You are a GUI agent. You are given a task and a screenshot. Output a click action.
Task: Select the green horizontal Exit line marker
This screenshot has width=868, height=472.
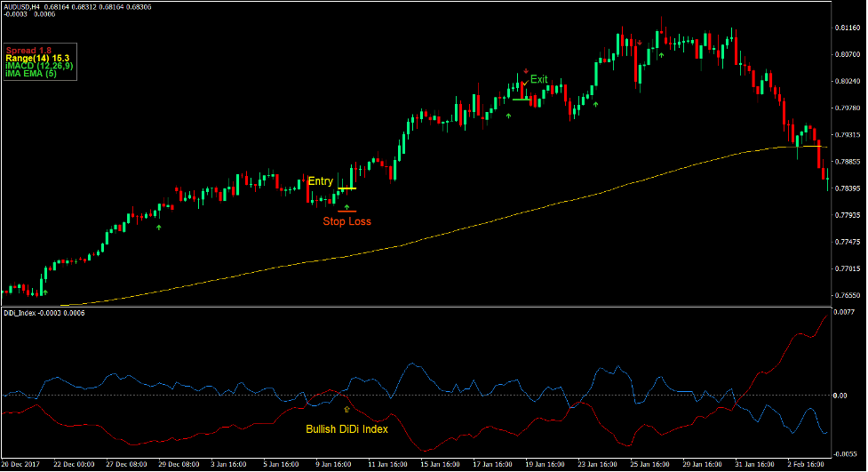coord(522,99)
